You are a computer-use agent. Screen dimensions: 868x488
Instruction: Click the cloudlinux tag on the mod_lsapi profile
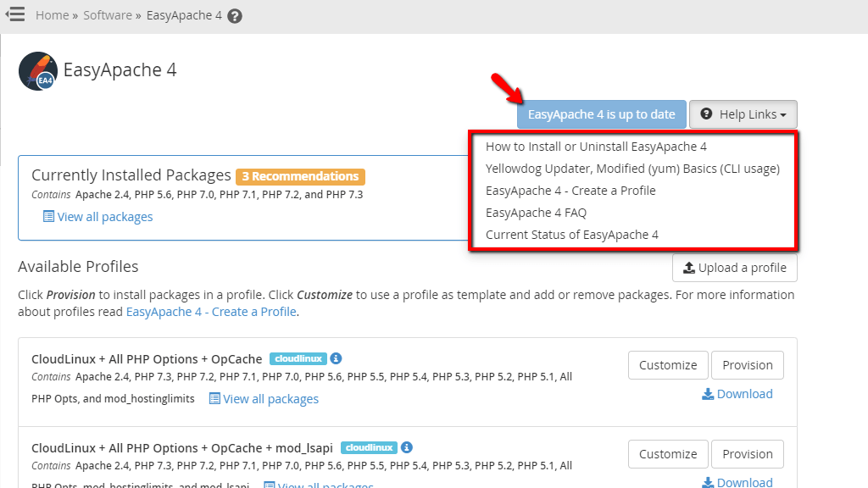[370, 447]
